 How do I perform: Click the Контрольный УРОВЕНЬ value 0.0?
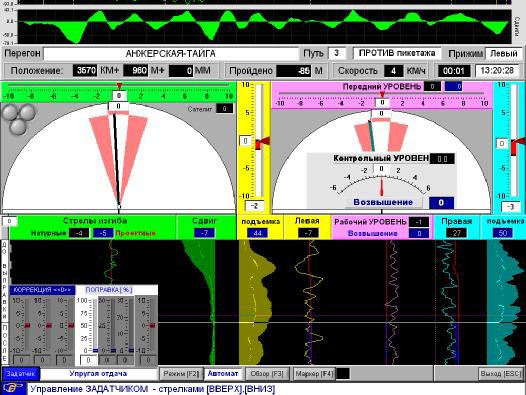(442, 159)
